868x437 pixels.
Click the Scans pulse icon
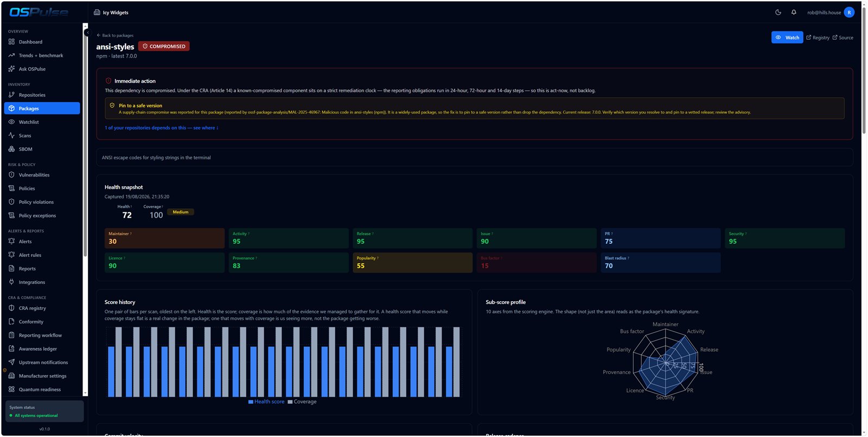coord(11,136)
